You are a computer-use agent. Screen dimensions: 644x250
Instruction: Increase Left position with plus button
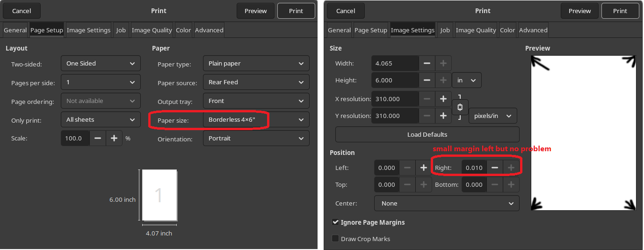pos(423,168)
